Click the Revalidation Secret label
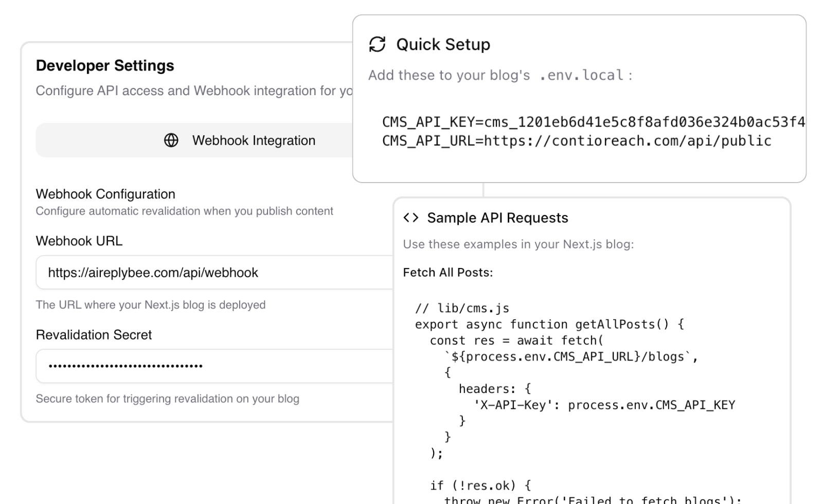Screen dimensions: 823x504 [94, 335]
